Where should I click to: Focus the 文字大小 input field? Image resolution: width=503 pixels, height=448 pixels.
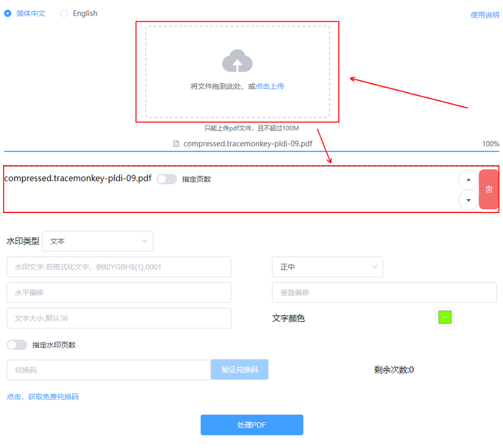click(119, 318)
